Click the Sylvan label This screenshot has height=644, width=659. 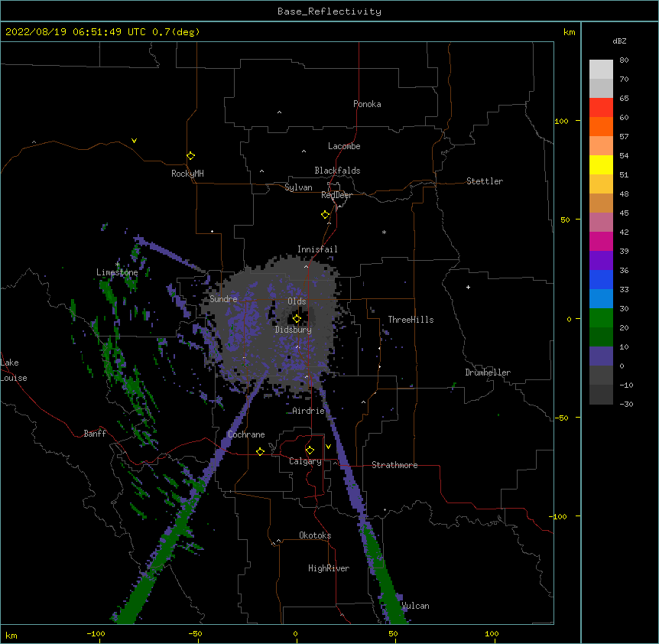[x=298, y=187]
